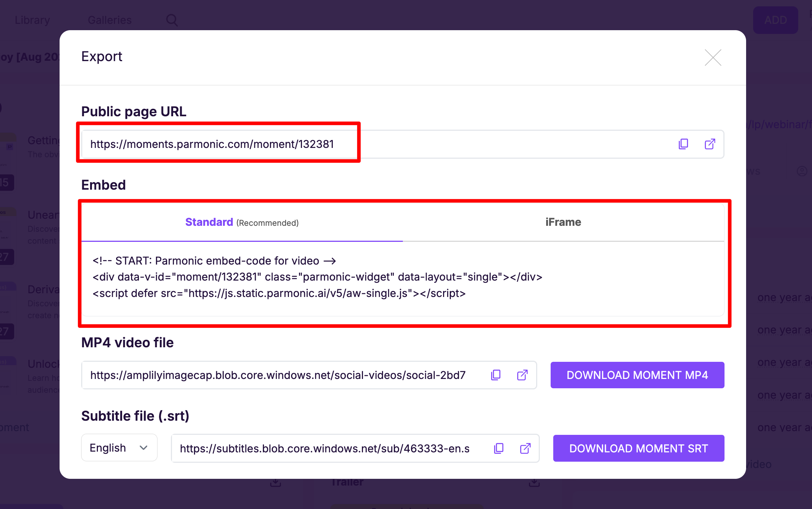This screenshot has height=509, width=812.
Task: Close the Export dialog
Action: coord(713,57)
